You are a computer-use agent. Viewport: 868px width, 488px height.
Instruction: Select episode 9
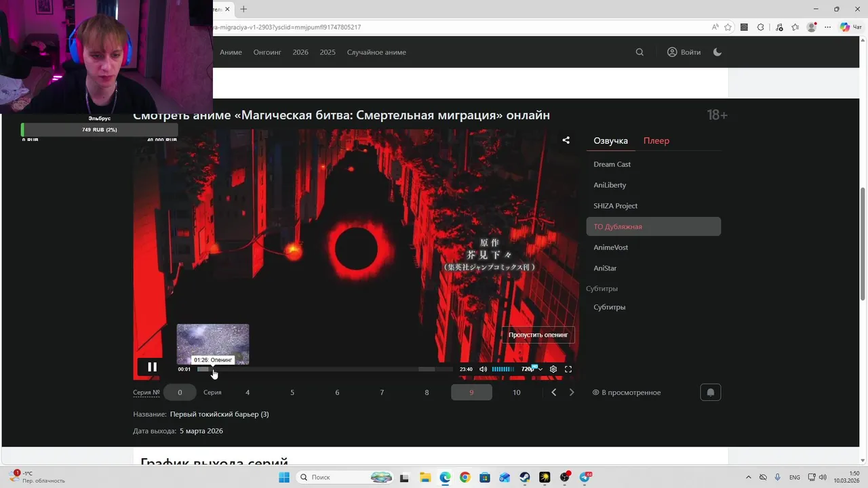coord(471,392)
